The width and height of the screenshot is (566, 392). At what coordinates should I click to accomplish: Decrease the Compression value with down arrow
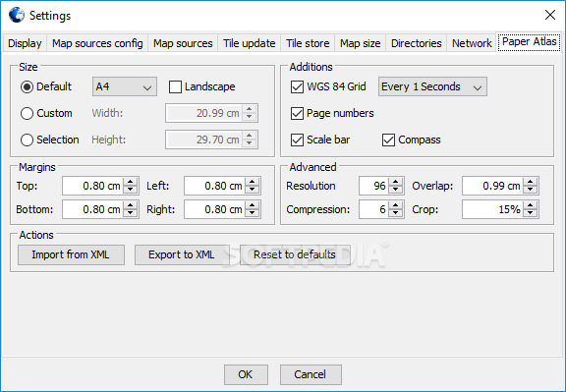pyautogui.click(x=396, y=213)
